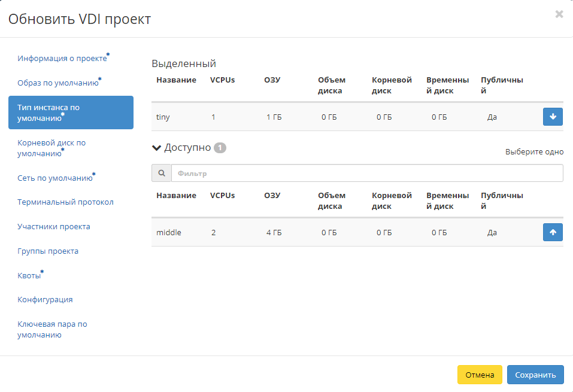Select Тип инстанса по умолчанию tab

coord(71,113)
